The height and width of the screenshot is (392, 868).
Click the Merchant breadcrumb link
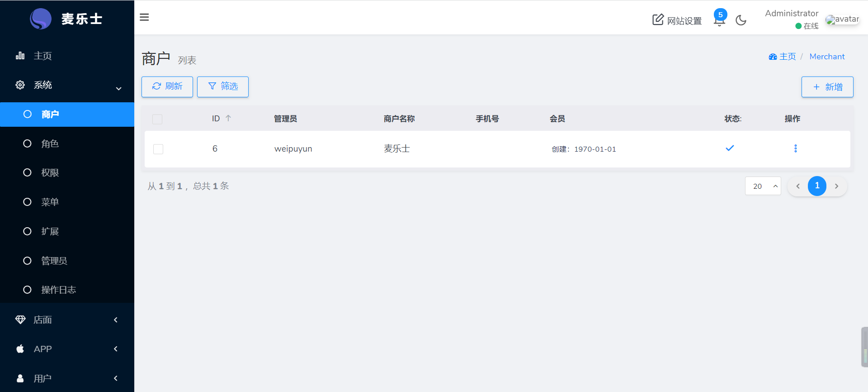827,57
